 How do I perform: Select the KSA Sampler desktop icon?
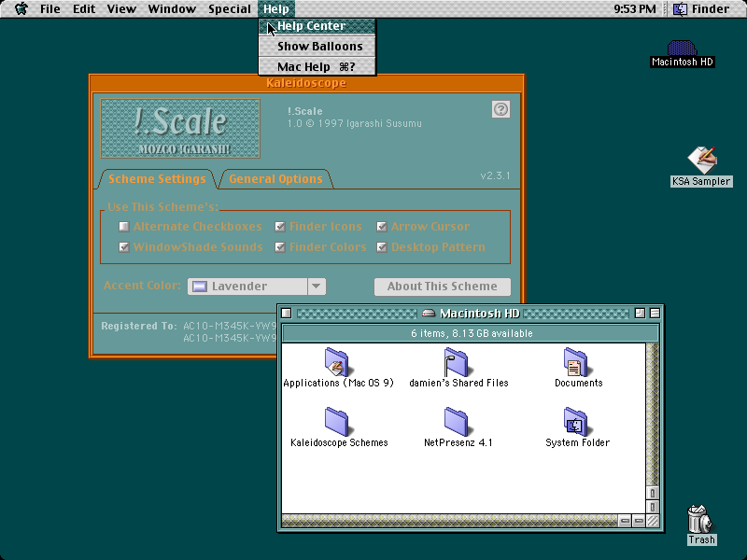tap(702, 160)
